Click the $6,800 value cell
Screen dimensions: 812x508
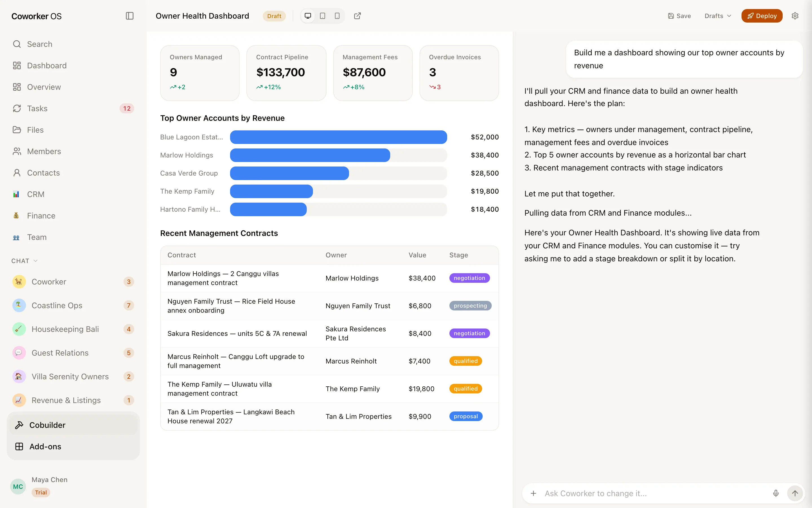tap(420, 306)
